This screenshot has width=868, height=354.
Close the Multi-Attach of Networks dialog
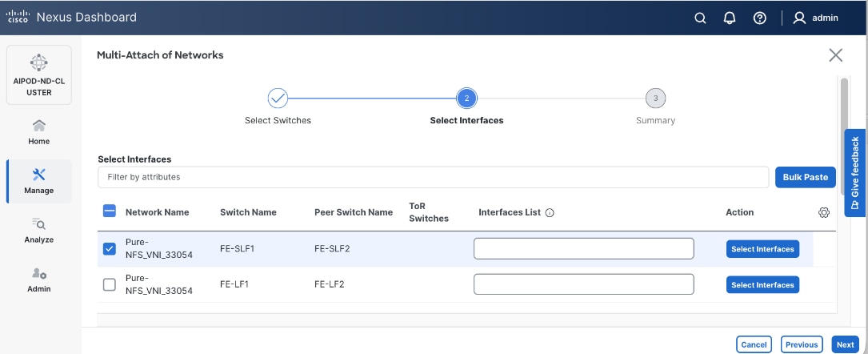click(835, 55)
